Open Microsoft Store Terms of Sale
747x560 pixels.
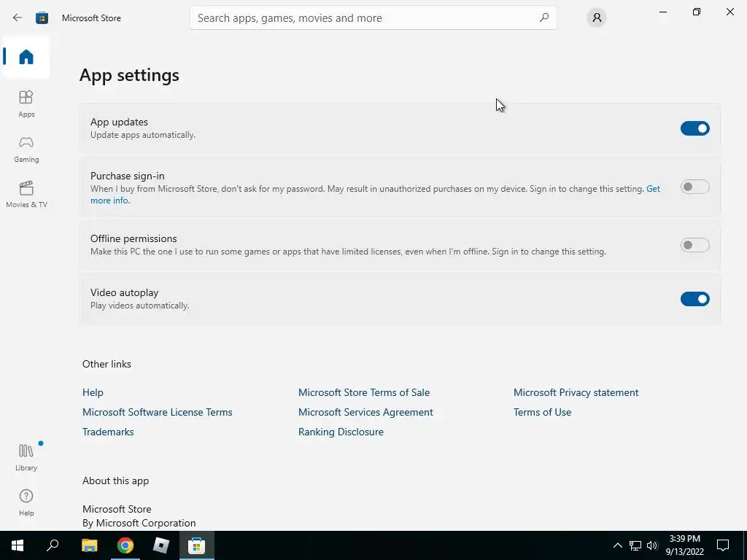(364, 392)
